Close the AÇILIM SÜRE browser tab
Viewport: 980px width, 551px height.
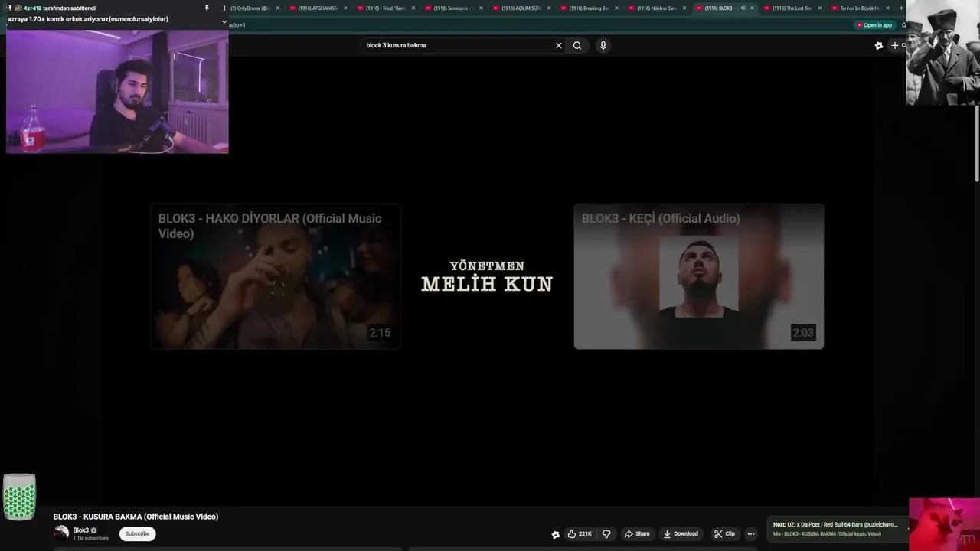549,8
